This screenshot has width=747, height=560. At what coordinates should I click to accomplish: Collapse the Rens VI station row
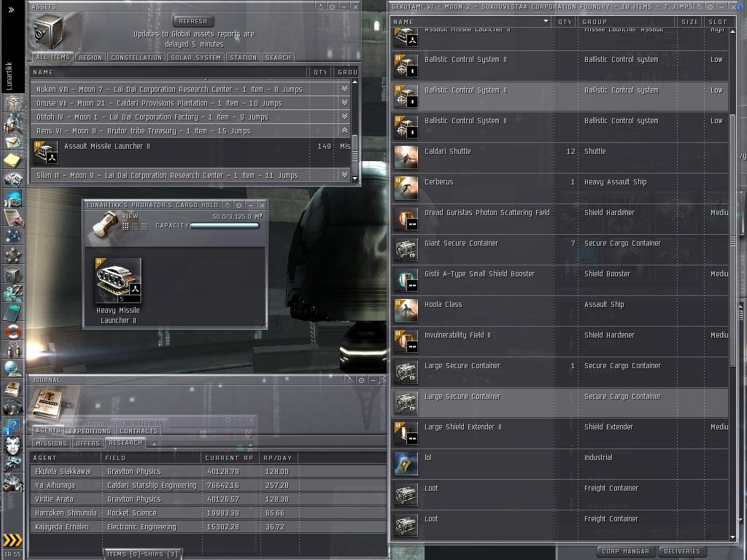344,130
